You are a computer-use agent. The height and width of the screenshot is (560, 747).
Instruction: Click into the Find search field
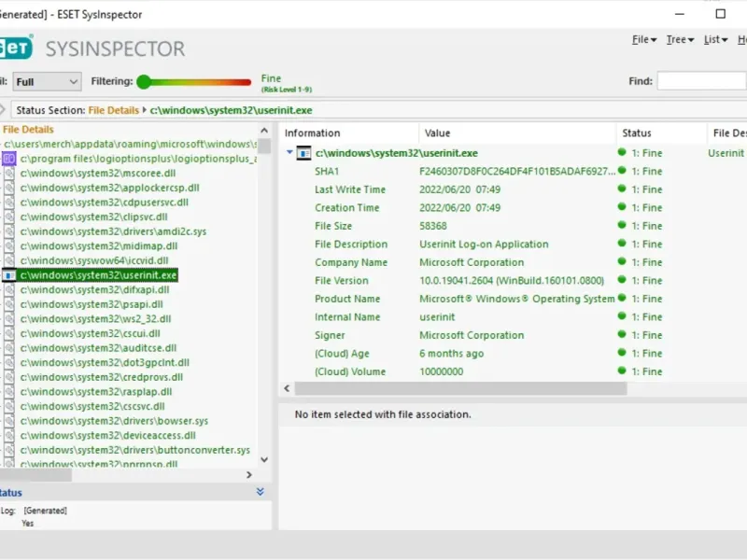pos(701,81)
